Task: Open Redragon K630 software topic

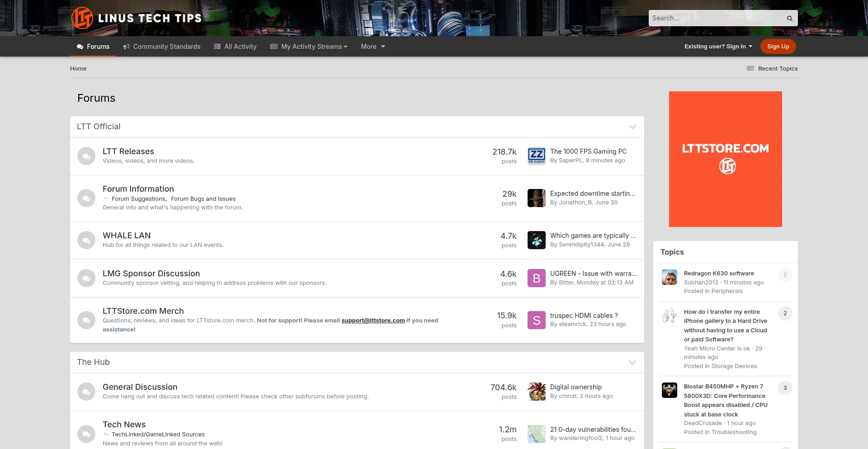Action: 719,274
